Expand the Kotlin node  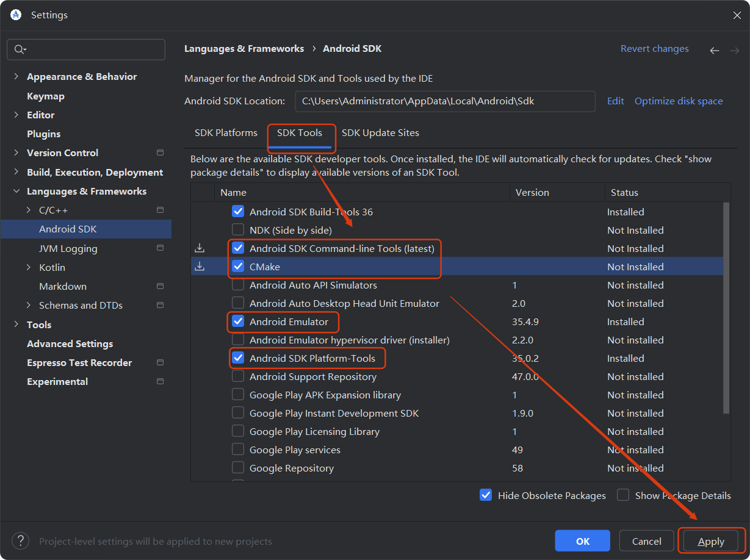click(x=29, y=267)
